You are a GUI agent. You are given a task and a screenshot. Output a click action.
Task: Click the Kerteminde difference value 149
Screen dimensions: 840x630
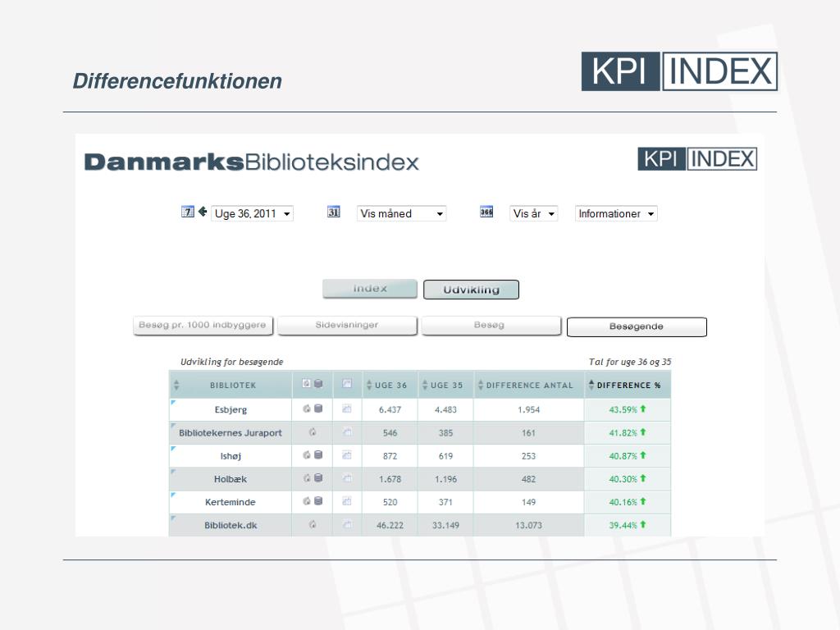click(x=529, y=502)
